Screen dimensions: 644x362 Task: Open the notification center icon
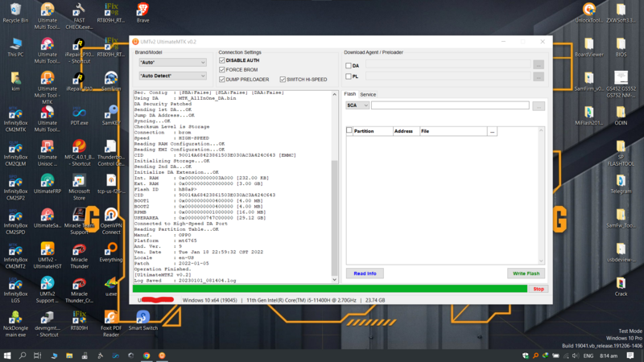pos(630,356)
